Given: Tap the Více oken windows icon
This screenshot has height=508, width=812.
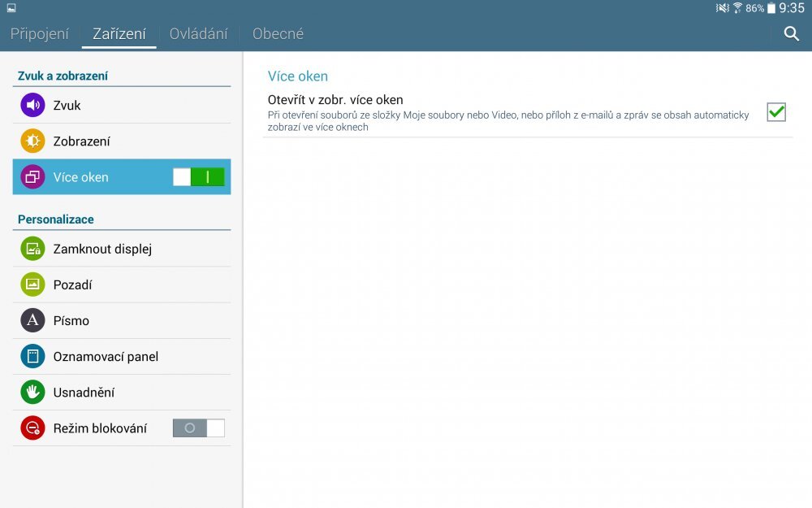Looking at the screenshot, I should click(x=32, y=177).
